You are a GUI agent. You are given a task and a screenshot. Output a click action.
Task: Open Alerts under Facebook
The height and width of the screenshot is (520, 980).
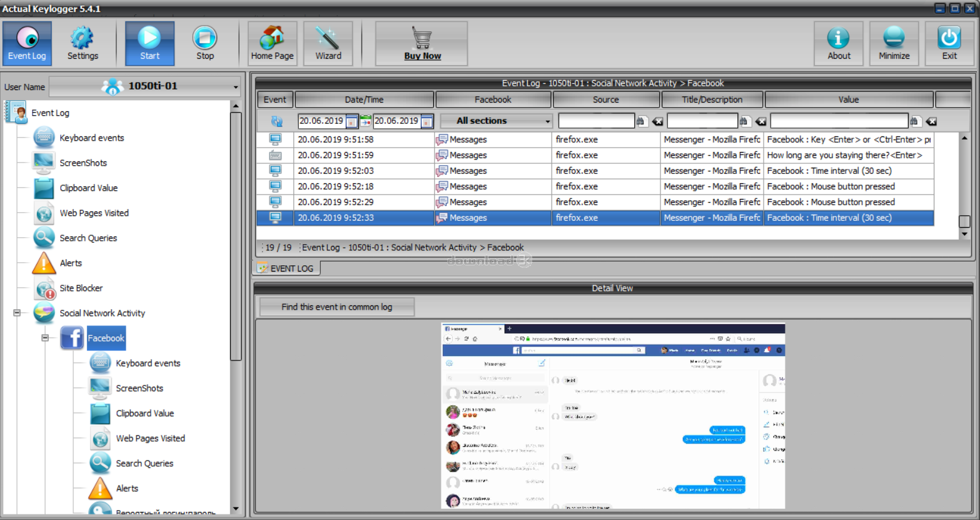(x=127, y=488)
